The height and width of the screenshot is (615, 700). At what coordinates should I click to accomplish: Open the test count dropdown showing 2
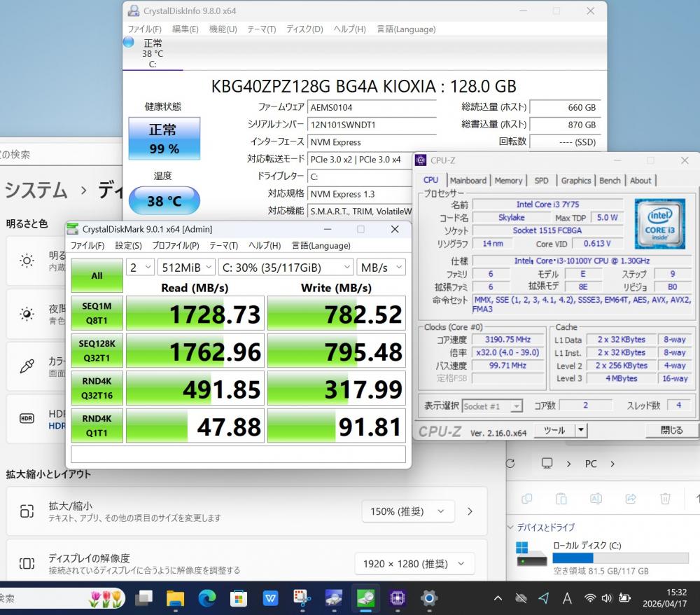[140, 268]
